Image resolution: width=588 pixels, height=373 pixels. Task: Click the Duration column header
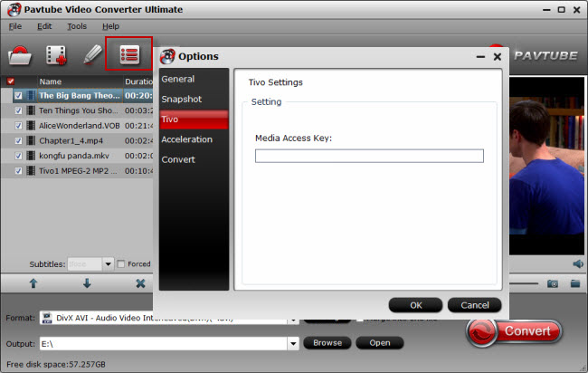tap(138, 81)
